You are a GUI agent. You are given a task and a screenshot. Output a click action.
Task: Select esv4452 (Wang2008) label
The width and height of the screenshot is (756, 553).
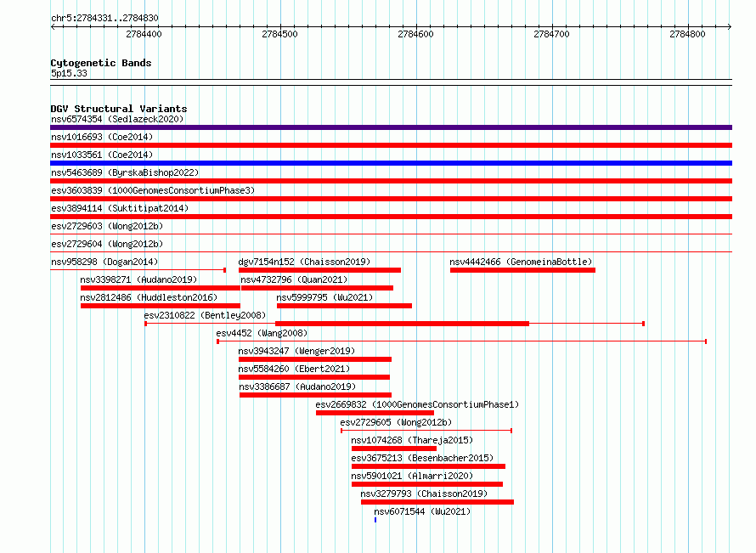pyautogui.click(x=262, y=333)
